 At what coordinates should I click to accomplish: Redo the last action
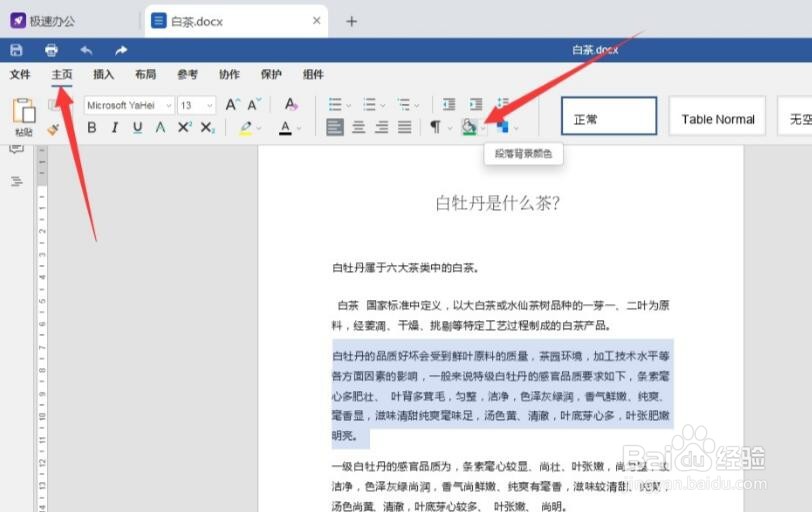[x=121, y=50]
